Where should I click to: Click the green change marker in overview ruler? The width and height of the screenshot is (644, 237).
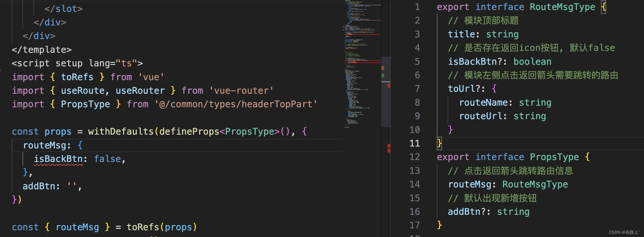click(383, 75)
